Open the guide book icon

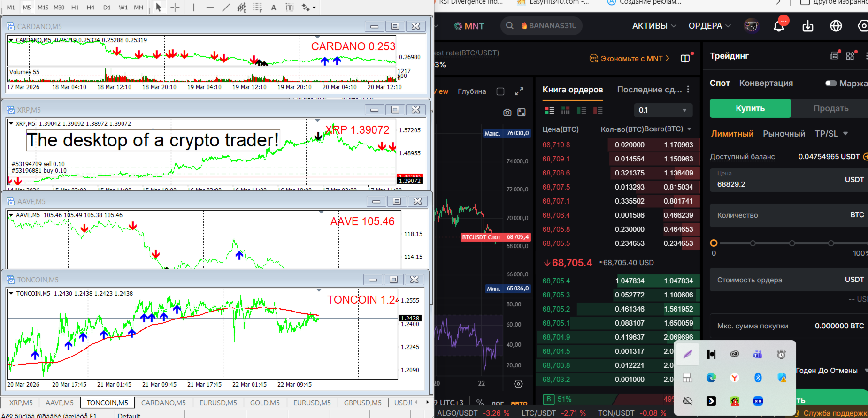coord(685,58)
